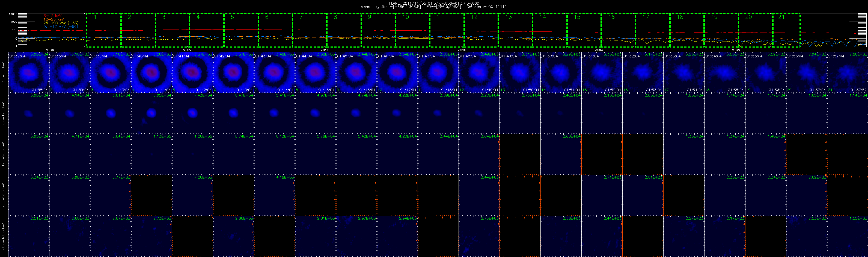
Task: Open the flare image starting at 01:37:04
Action: pyautogui.click(x=29, y=72)
